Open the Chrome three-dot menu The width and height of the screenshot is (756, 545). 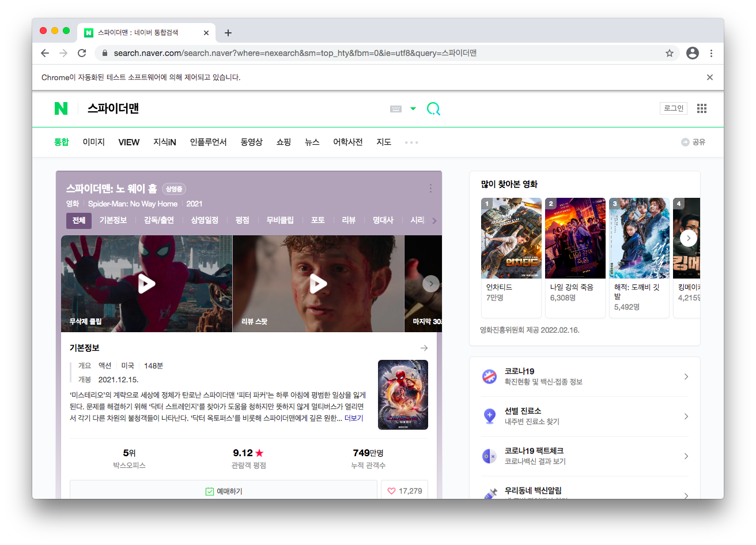[712, 53]
